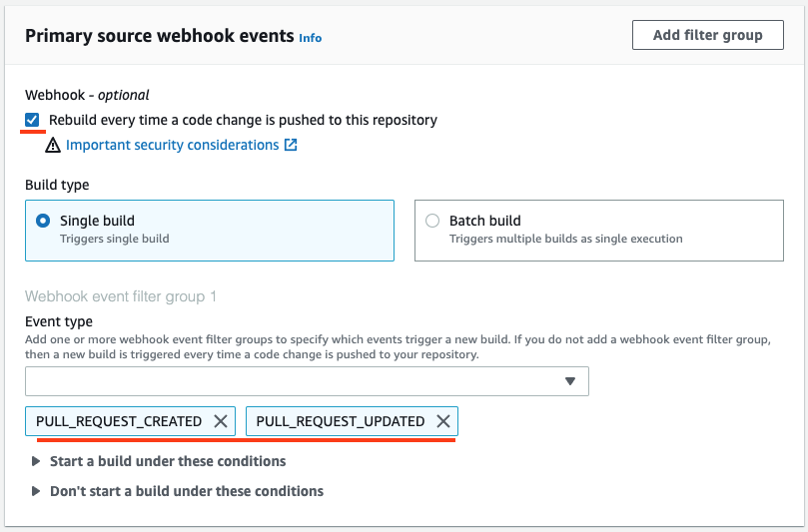
Task: Remove the PULL_REQUEST_CREATED tag
Action: (x=221, y=421)
